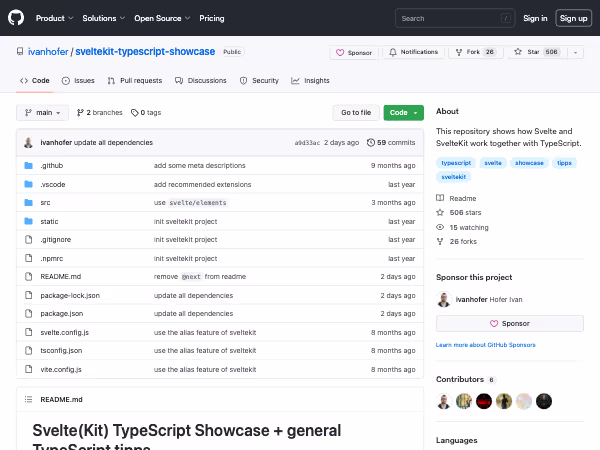Image resolution: width=600 pixels, height=450 pixels.
Task: Focus the Search input field
Action: [455, 18]
